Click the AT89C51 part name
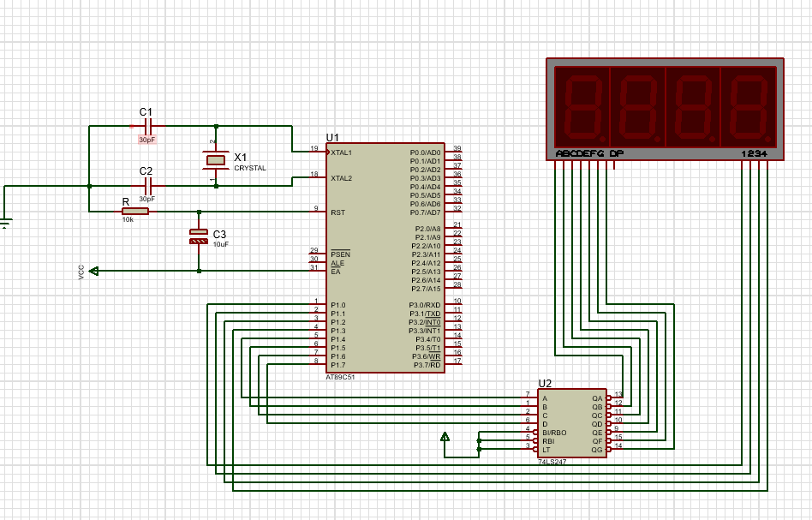Viewport: 812px width, 520px height. point(340,377)
